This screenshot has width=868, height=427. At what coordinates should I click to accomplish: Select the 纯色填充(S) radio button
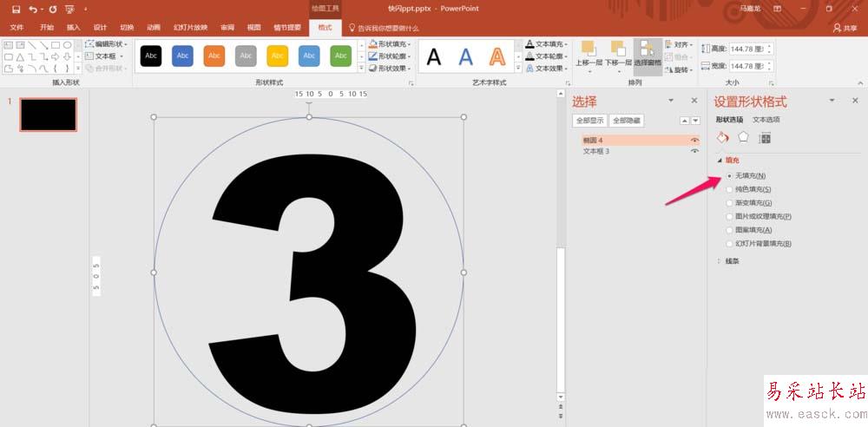[729, 189]
